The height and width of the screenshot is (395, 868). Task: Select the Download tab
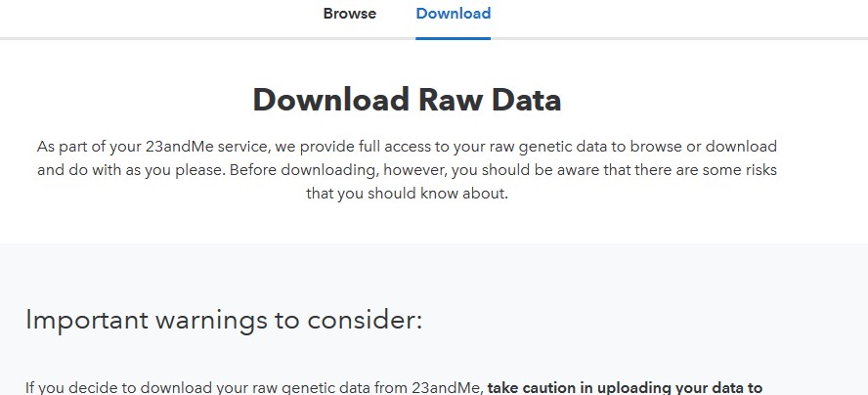pos(453,14)
